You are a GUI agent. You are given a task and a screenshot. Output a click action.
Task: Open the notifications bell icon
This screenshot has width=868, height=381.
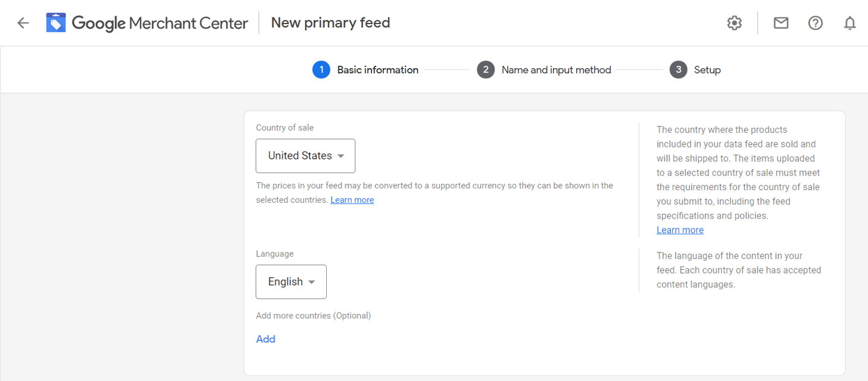point(850,22)
